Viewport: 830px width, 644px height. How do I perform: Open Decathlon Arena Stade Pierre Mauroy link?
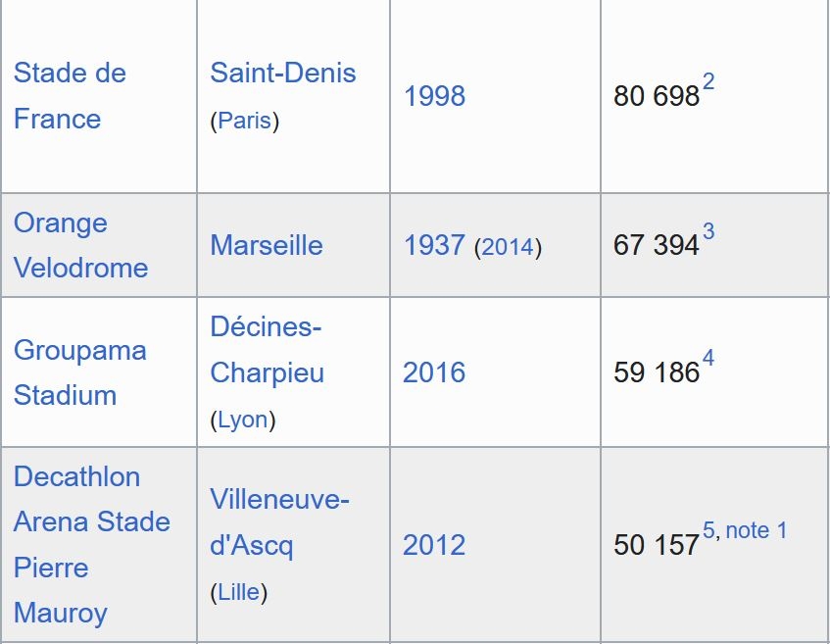click(x=91, y=545)
